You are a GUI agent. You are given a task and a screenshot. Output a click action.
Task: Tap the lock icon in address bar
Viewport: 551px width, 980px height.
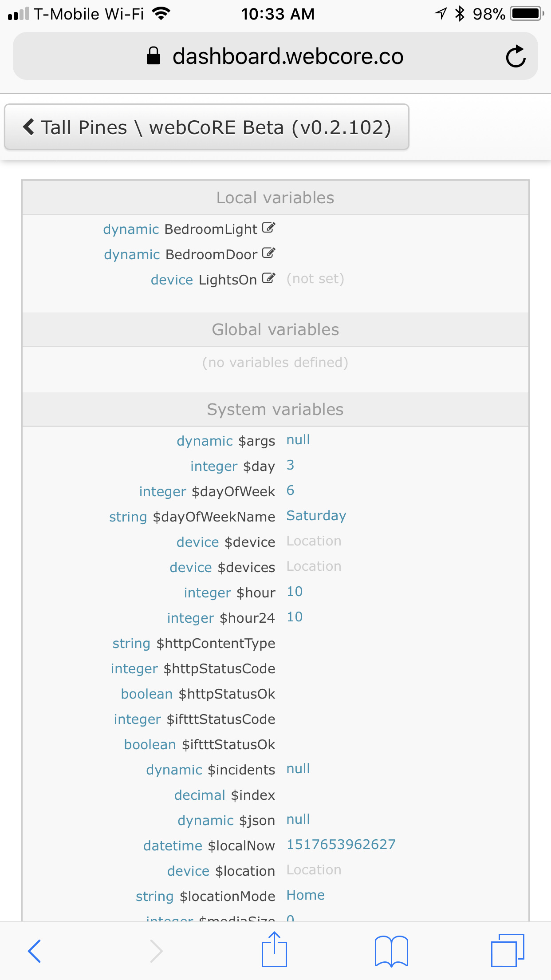click(x=153, y=56)
